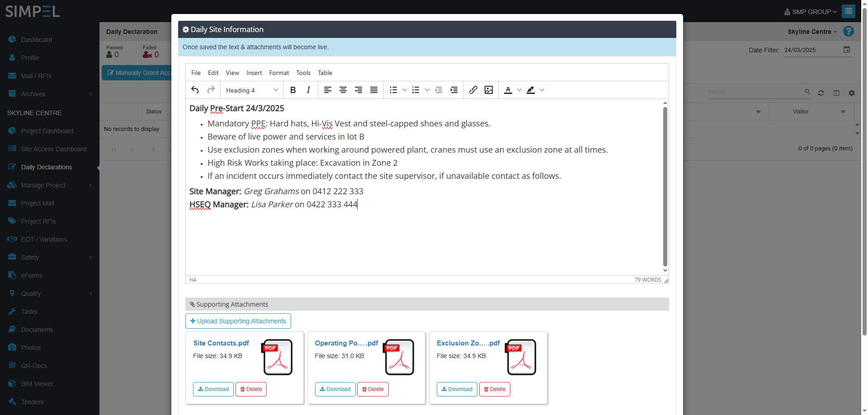The width and height of the screenshot is (868, 415).
Task: Open the grid settings gear
Action: [x=852, y=93]
